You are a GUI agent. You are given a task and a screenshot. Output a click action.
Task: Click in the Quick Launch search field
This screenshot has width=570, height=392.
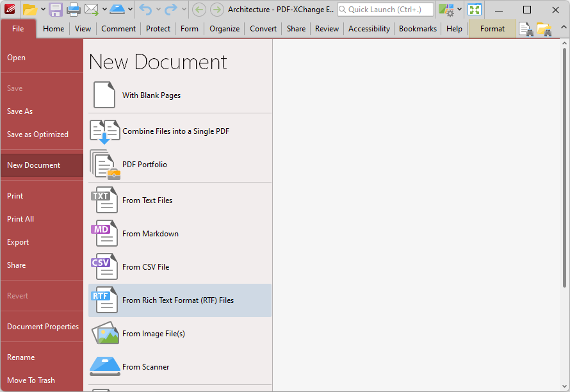[x=386, y=10]
